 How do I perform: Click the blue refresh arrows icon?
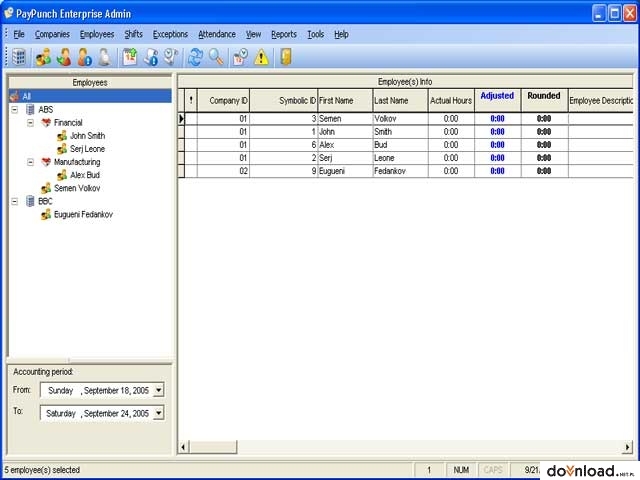pyautogui.click(x=196, y=57)
